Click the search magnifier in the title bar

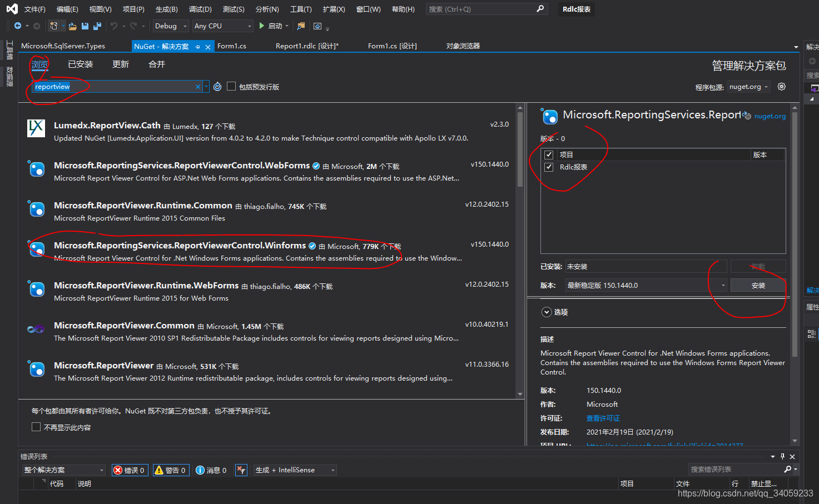540,9
